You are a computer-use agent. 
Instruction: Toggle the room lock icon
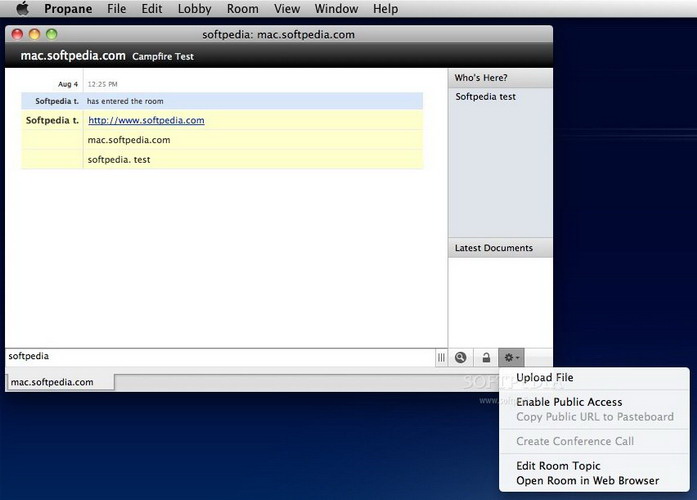point(486,357)
